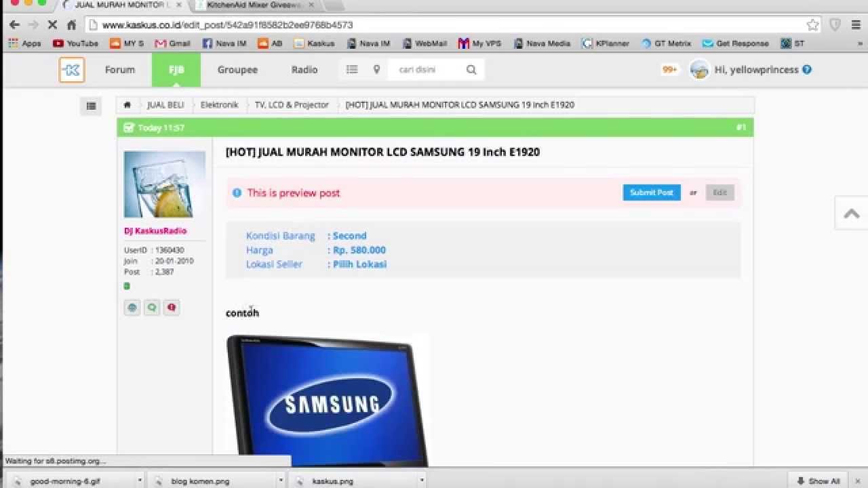The image size is (868, 488).
Task: Open the Nava Media bookmark
Action: pyautogui.click(x=542, y=43)
